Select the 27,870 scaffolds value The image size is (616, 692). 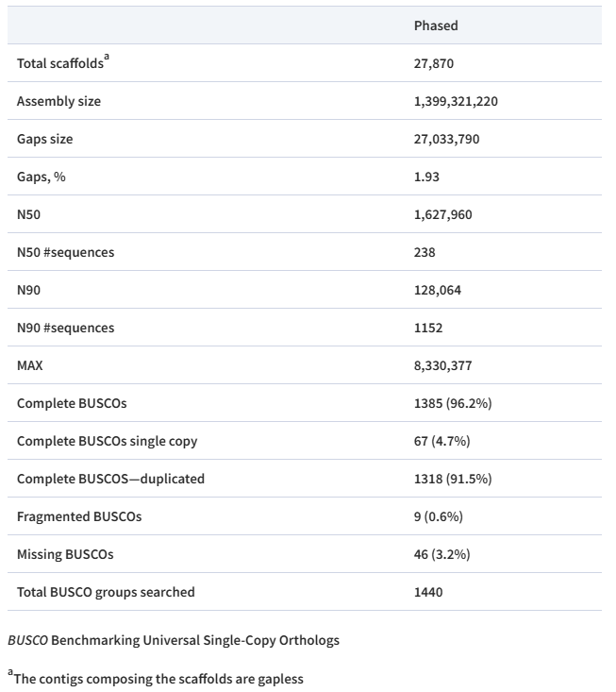pyautogui.click(x=435, y=63)
